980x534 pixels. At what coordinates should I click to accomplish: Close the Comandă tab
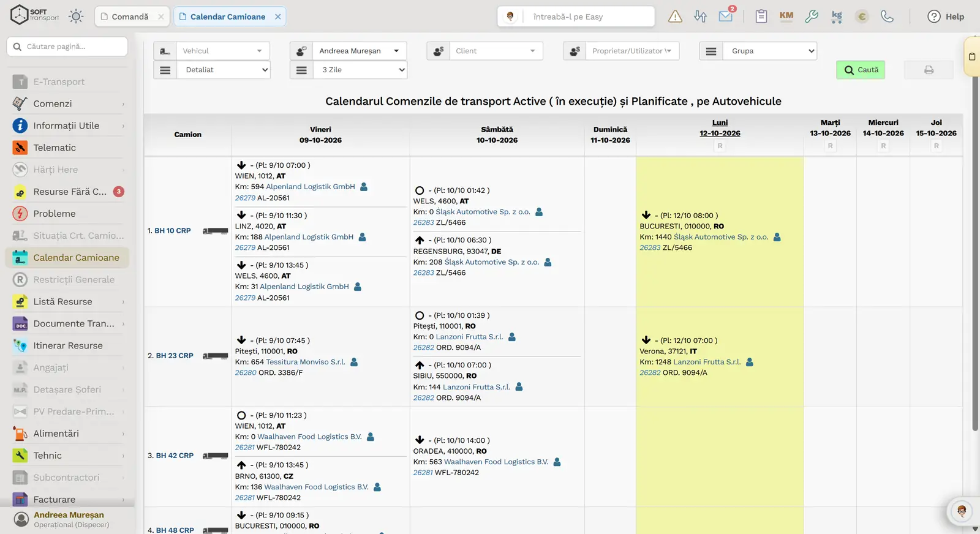point(161,17)
